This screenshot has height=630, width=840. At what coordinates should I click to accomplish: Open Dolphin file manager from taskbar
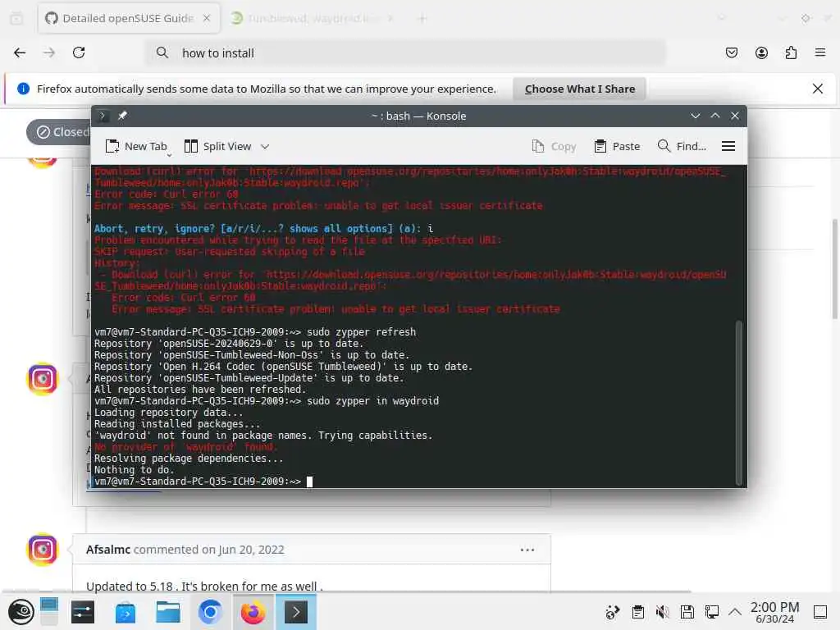point(167,612)
